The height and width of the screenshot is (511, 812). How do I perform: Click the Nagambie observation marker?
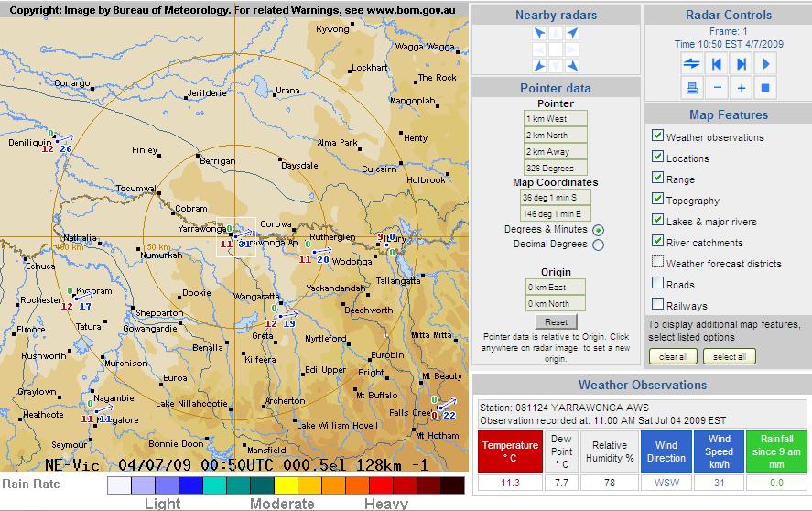[96, 411]
